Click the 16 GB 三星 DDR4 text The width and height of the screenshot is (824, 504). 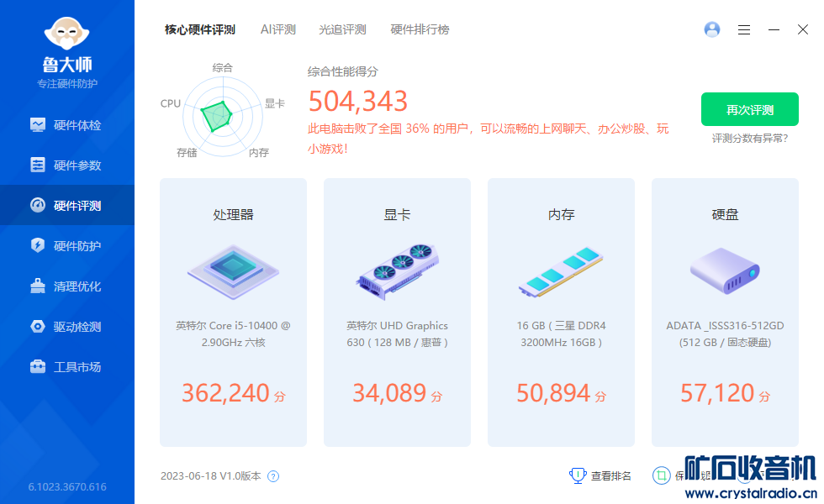coord(562,334)
